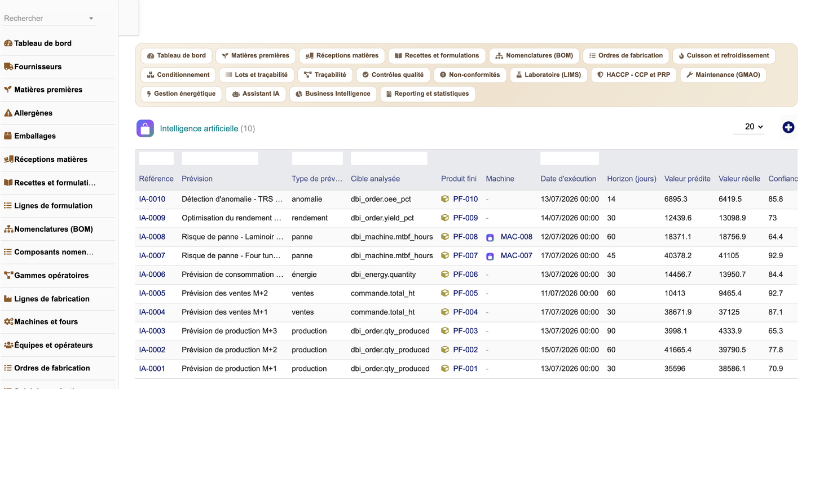Image resolution: width=815 pixels, height=504 pixels.
Task: Click 'Prévision des ventes M+2' cell
Action: [x=225, y=293]
